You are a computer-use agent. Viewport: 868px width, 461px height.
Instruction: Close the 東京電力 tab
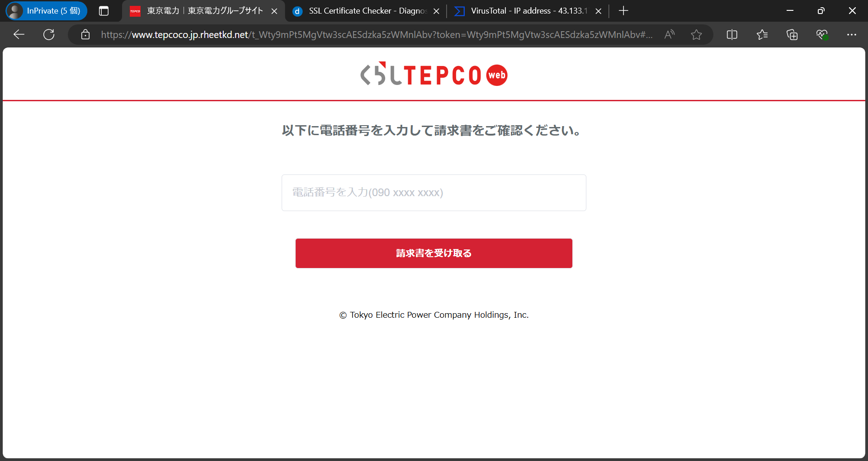pyautogui.click(x=274, y=11)
